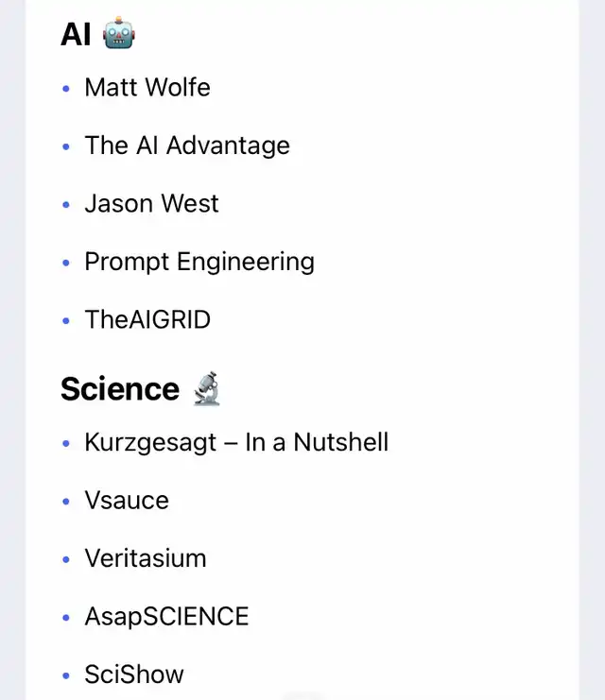Click the microscope emoji beside Science heading

click(x=205, y=388)
